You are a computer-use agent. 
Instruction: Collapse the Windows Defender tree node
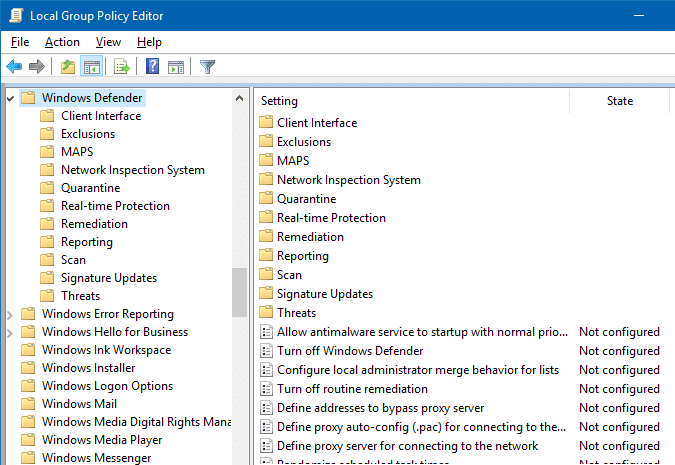10,99
